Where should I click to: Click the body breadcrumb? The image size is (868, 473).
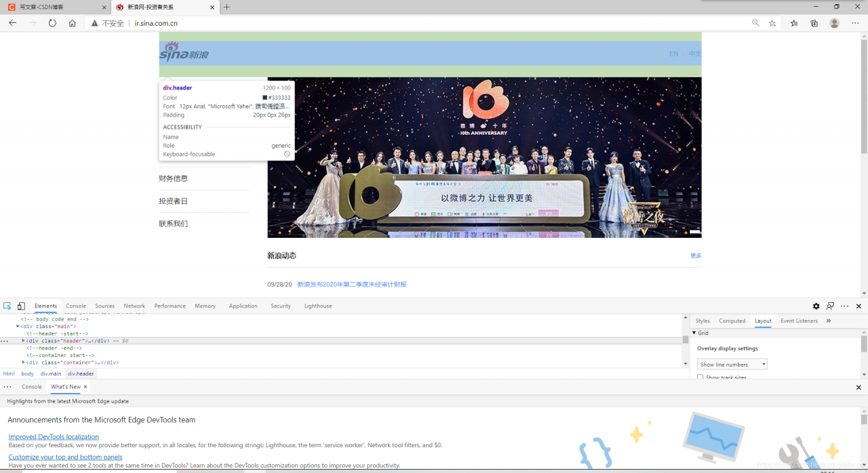click(27, 373)
